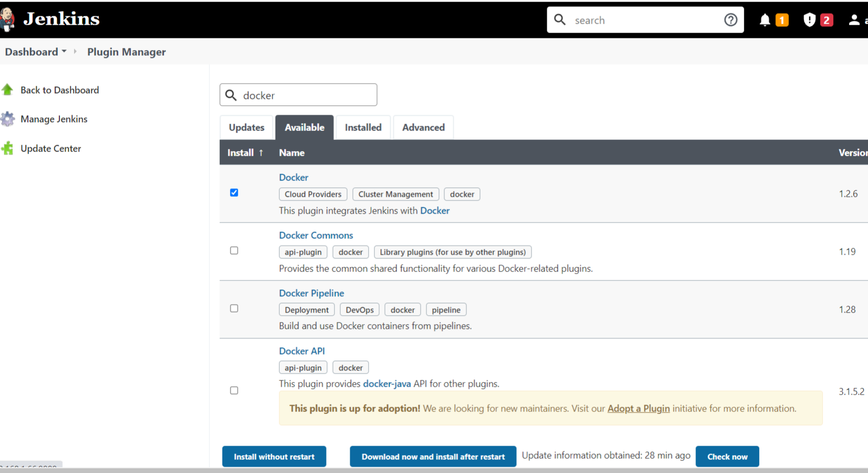Screen dimensions: 868x473
Task: Open the security warnings shield icon
Action: [x=809, y=20]
